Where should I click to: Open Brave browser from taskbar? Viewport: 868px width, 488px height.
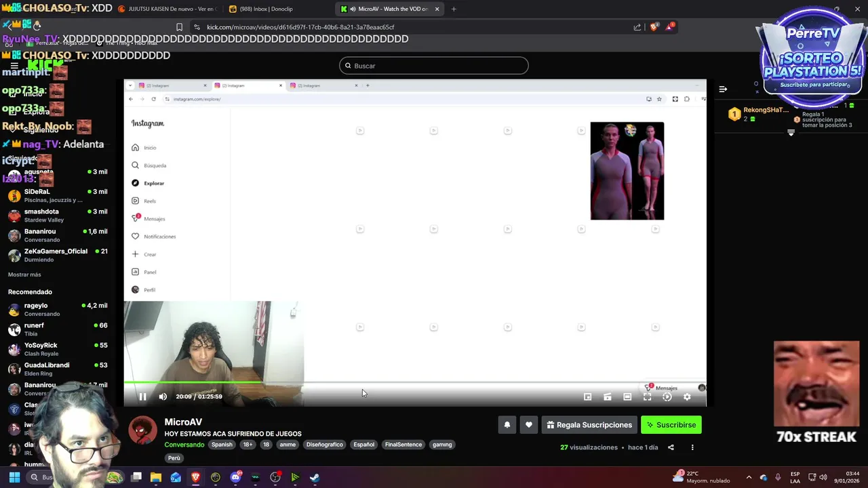pos(195,477)
